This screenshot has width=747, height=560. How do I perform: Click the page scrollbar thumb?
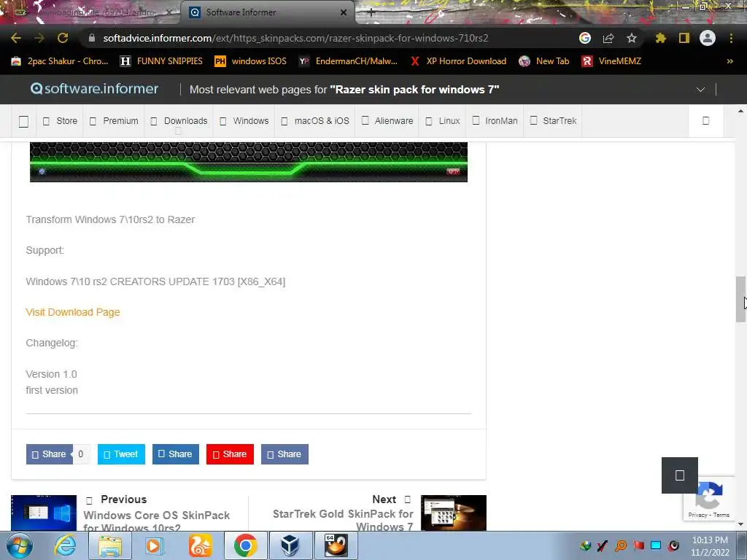tap(741, 299)
